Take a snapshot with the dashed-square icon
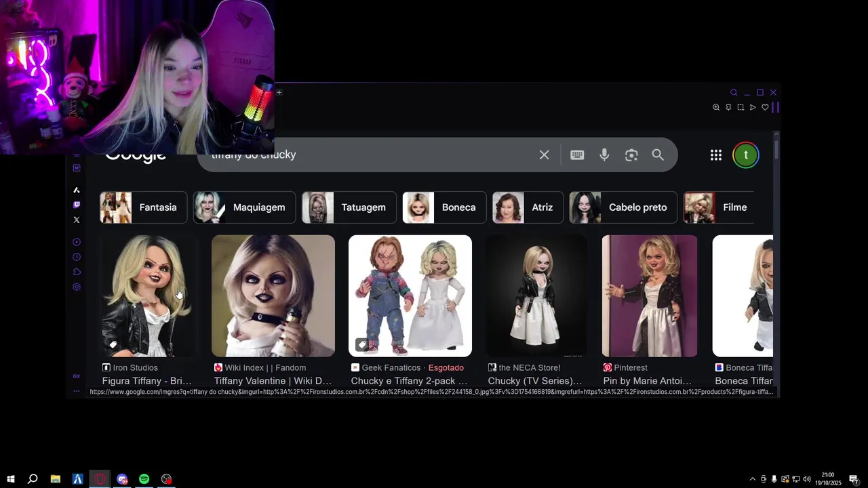Viewport: 868px width, 488px height. [741, 107]
